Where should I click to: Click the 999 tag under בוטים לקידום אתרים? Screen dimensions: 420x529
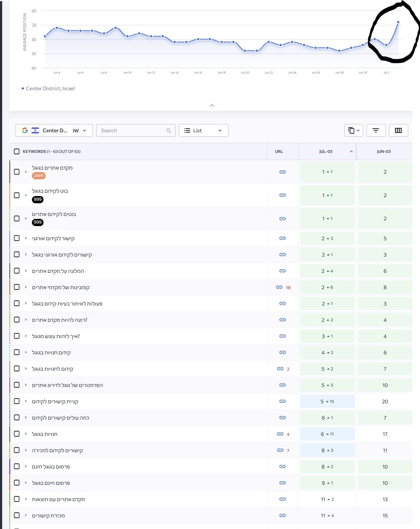38,222
